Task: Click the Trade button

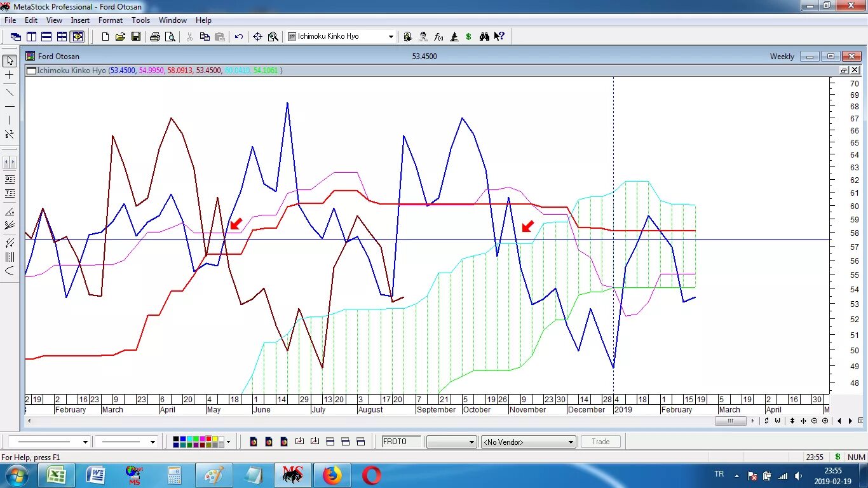Action: (x=600, y=442)
